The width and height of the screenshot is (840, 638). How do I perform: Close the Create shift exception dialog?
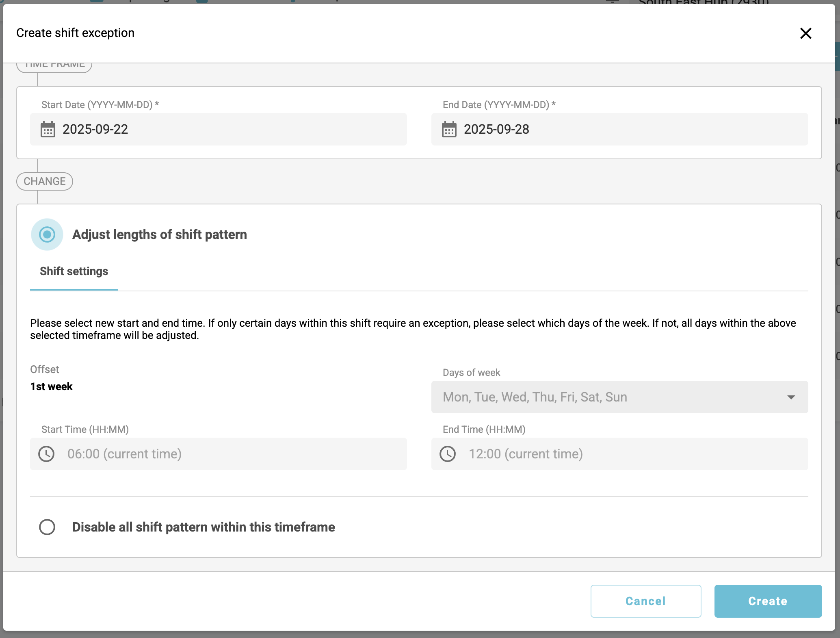(x=805, y=33)
